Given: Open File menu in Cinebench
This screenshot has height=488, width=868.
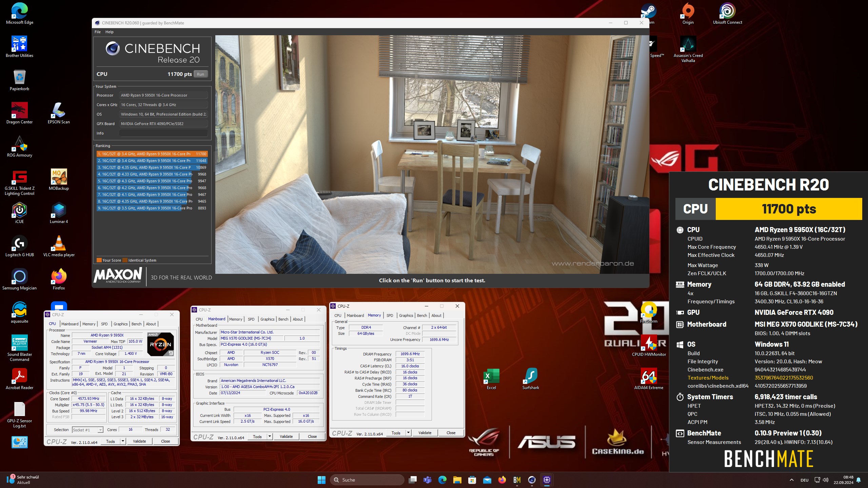Looking at the screenshot, I should pyautogui.click(x=98, y=32).
